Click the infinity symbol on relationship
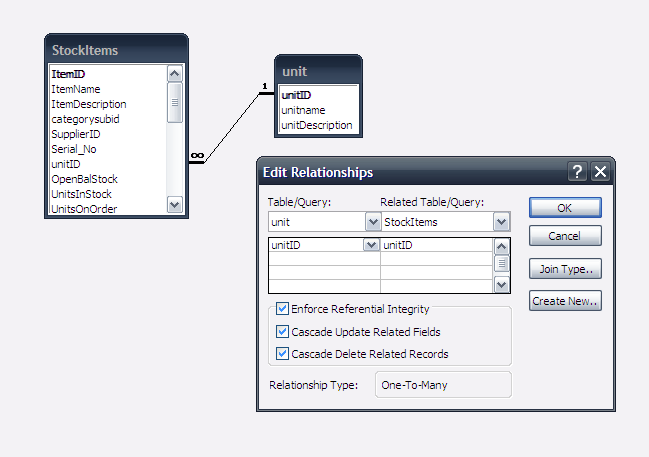This screenshot has width=649, height=457. (x=197, y=155)
